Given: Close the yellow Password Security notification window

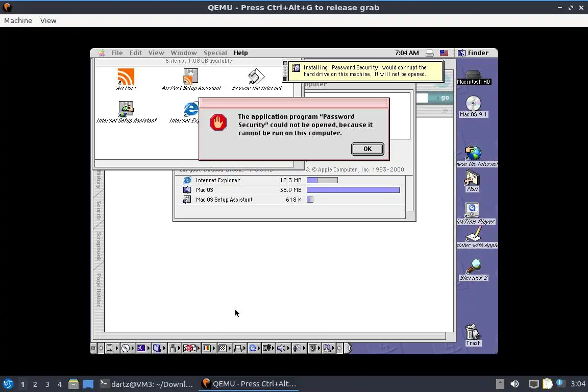Looking at the screenshot, I should tap(285, 63).
